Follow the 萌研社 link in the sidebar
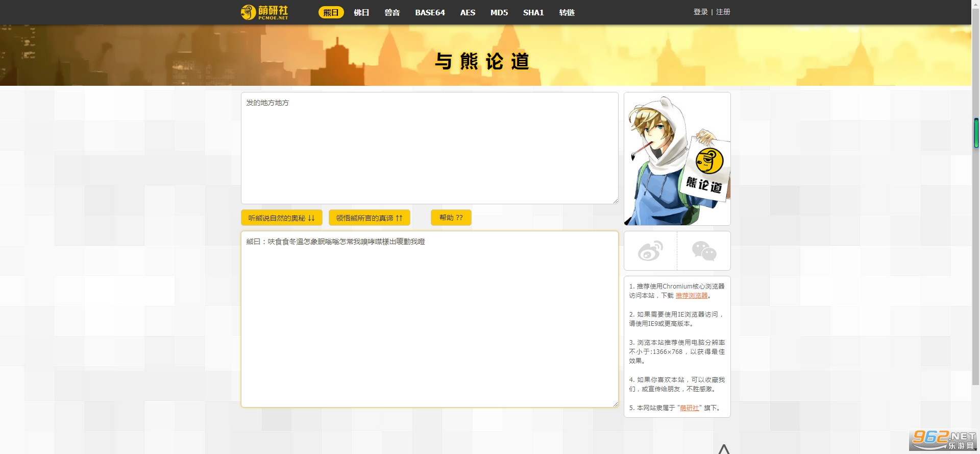The width and height of the screenshot is (980, 454). 690,408
